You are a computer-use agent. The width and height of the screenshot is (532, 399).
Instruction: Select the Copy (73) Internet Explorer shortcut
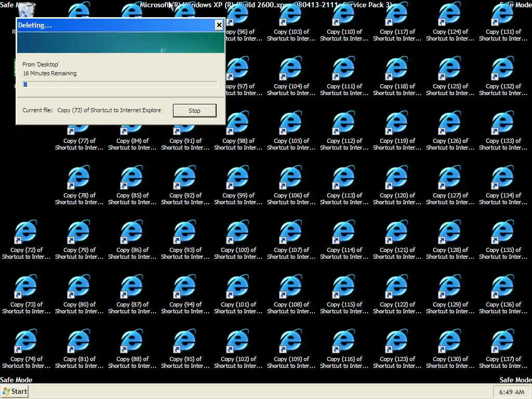pyautogui.click(x=26, y=295)
